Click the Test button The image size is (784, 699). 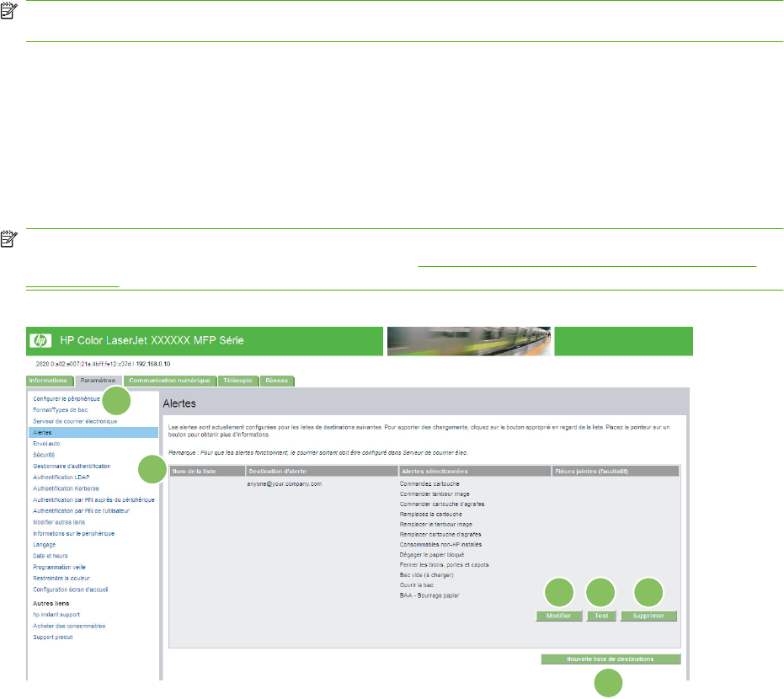click(601, 616)
